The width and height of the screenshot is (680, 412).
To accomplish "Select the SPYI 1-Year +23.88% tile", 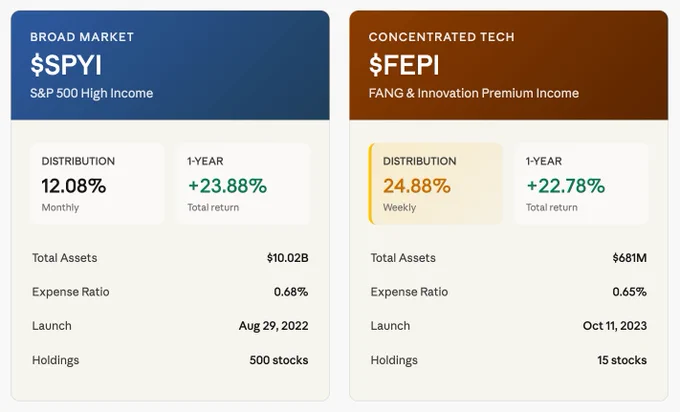I will [243, 183].
